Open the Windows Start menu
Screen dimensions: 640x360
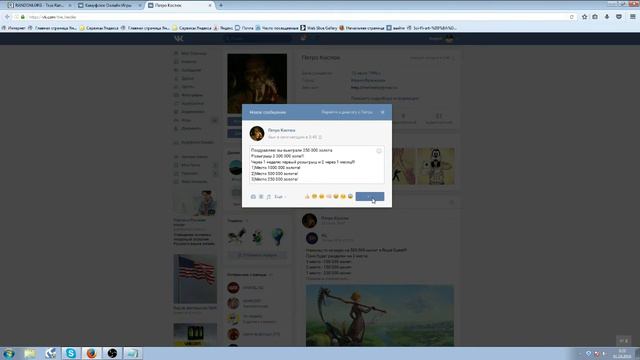tap(9, 353)
